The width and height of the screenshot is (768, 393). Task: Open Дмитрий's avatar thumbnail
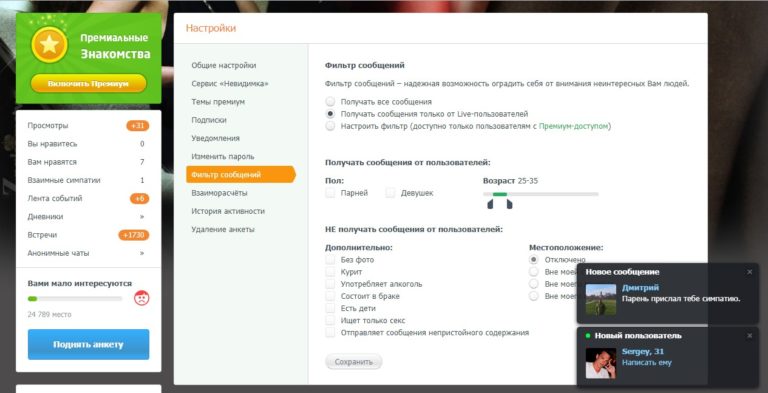click(x=601, y=299)
